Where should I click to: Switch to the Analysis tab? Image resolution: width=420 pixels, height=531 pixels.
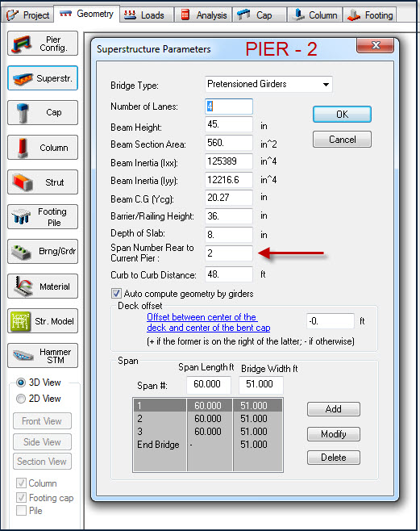(x=204, y=15)
